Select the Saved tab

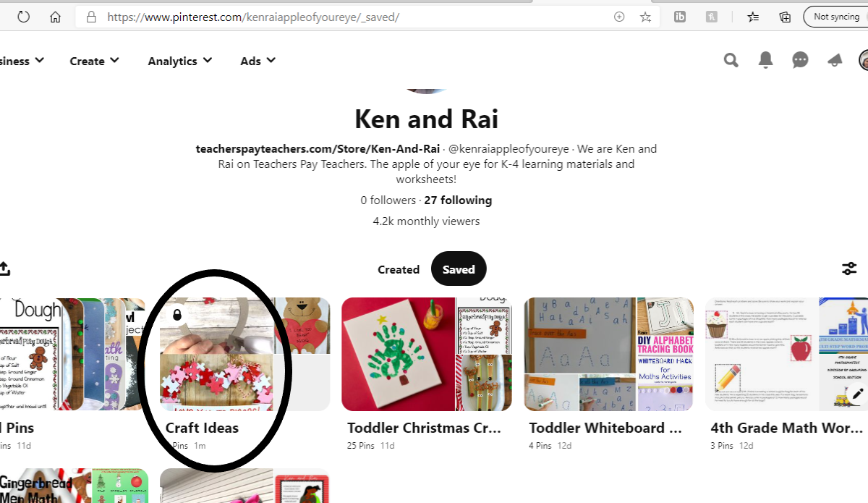(459, 269)
